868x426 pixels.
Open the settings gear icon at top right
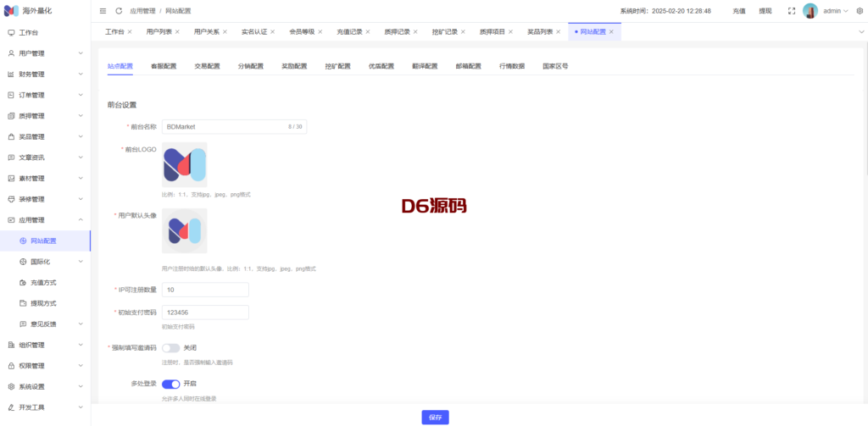tap(860, 11)
